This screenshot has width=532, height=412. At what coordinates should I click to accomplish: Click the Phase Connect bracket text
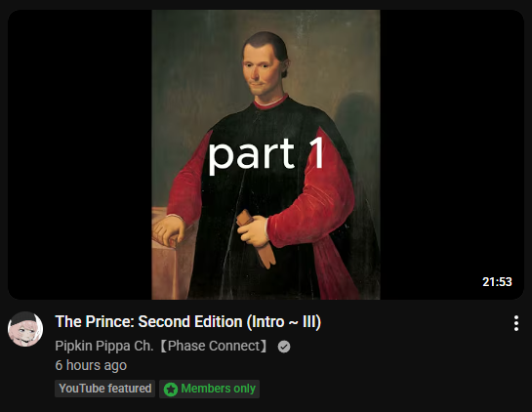(x=213, y=346)
